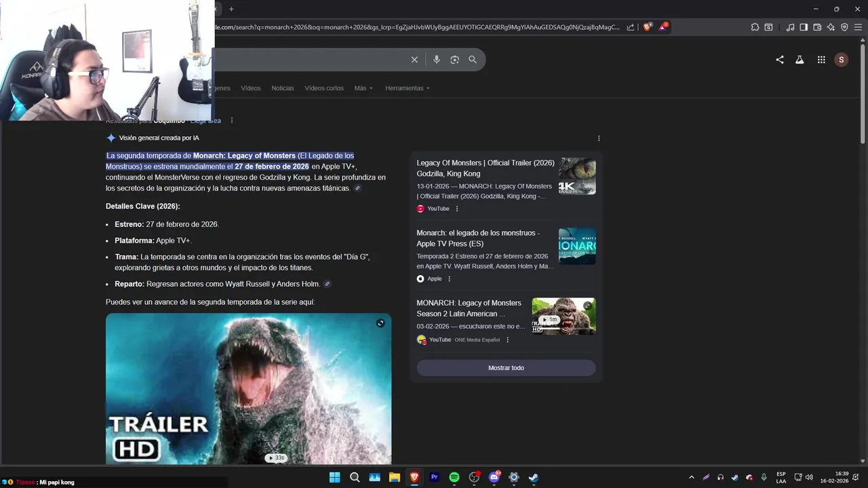
Task: Open Leo AI assistant sparkle icon
Action: click(831, 27)
